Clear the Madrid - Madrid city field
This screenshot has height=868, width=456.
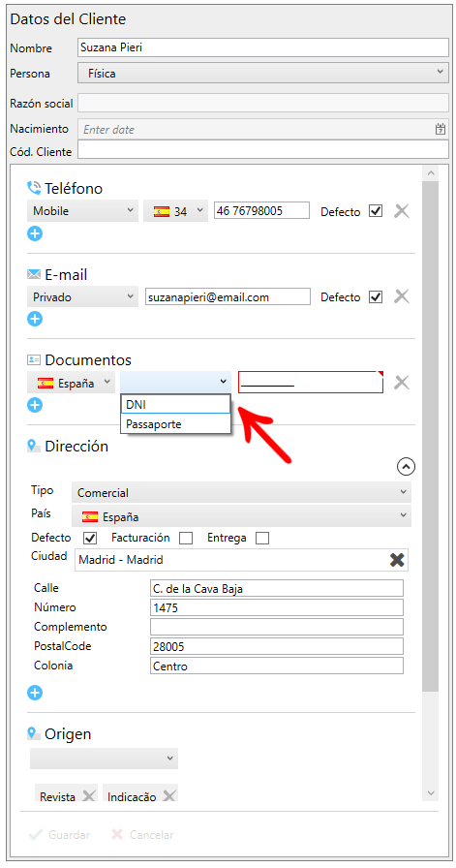pyautogui.click(x=397, y=560)
